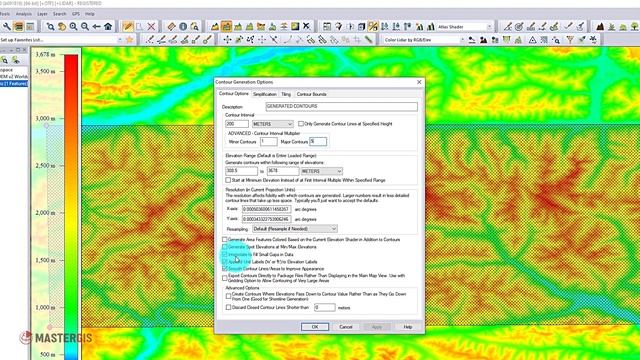Click the red X delete icon

pos(151,27)
